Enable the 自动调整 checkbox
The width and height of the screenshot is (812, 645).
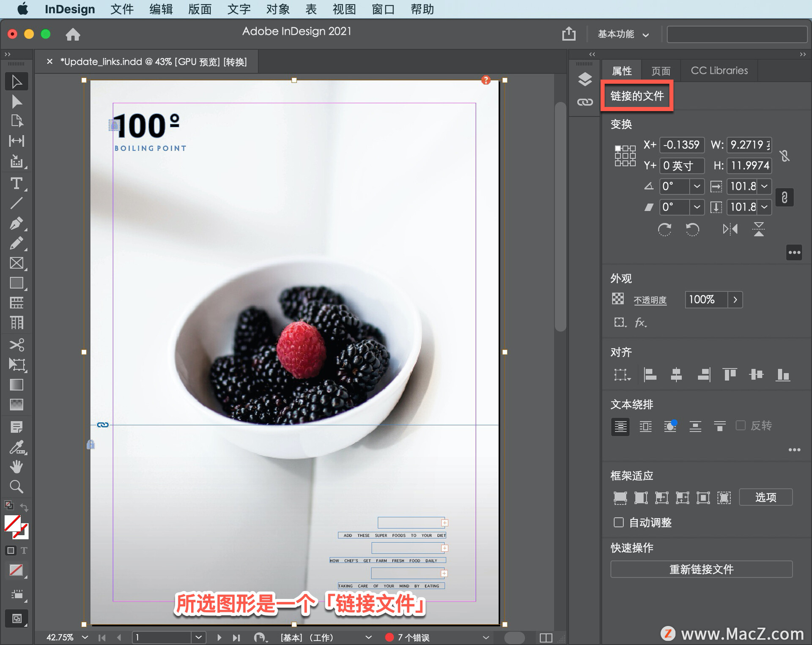tap(619, 522)
